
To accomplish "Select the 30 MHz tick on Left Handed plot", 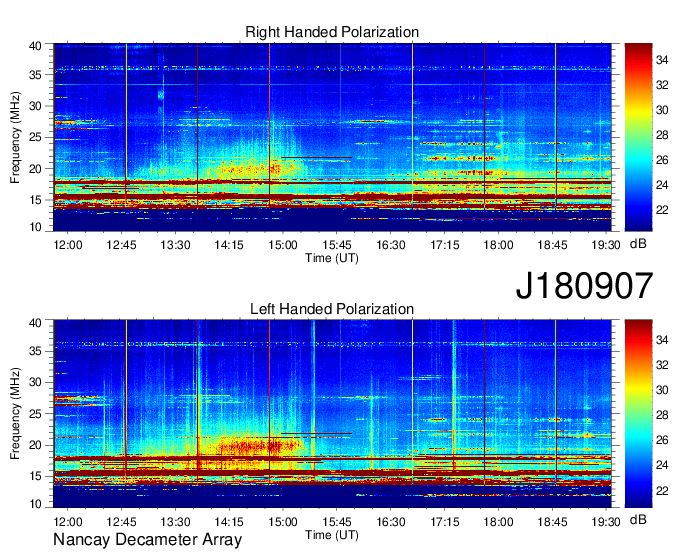I will pyautogui.click(x=35, y=382).
